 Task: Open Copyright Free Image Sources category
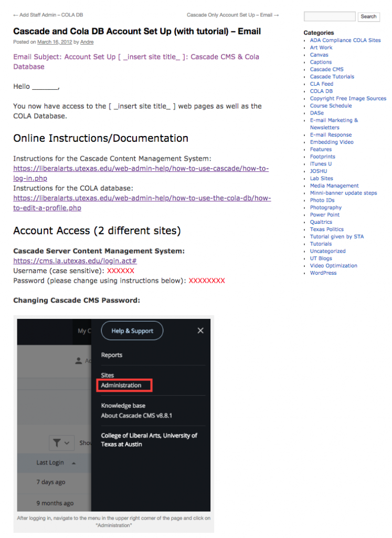(x=348, y=98)
